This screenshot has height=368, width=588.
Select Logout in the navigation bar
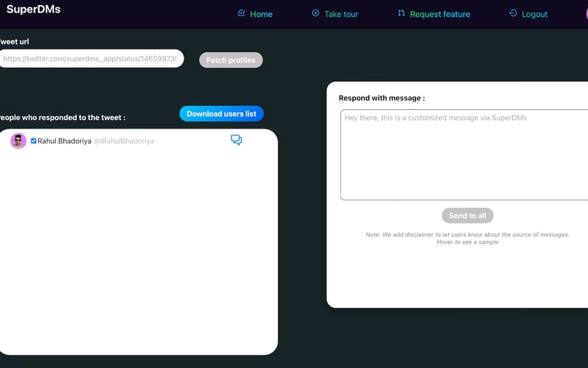pos(535,14)
